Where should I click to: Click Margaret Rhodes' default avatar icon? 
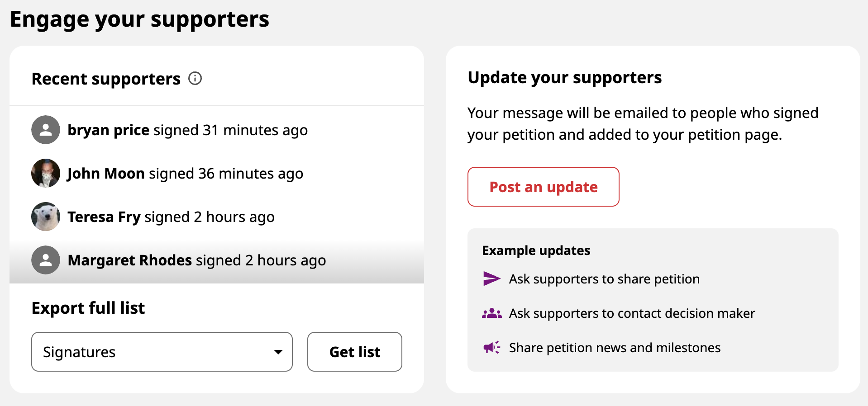coord(46,260)
